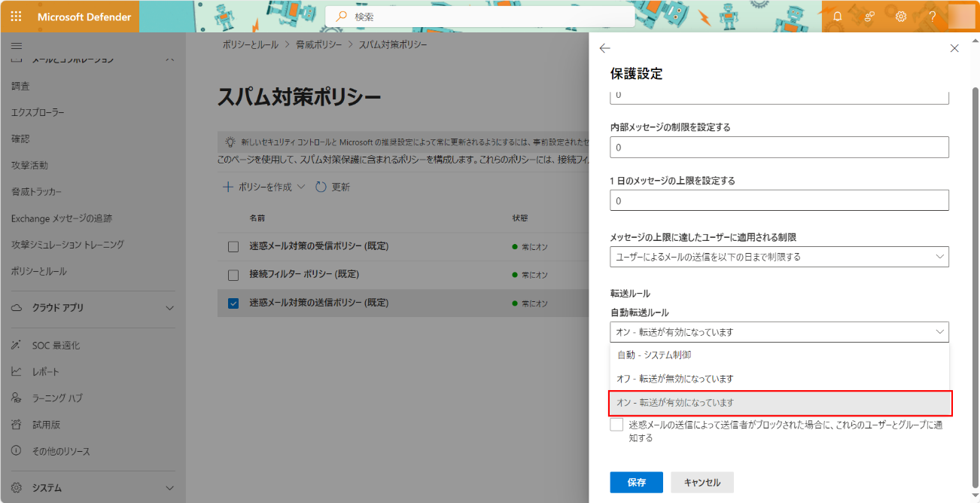This screenshot has height=503, width=980.
Task: Open the help question mark icon
Action: pyautogui.click(x=932, y=17)
